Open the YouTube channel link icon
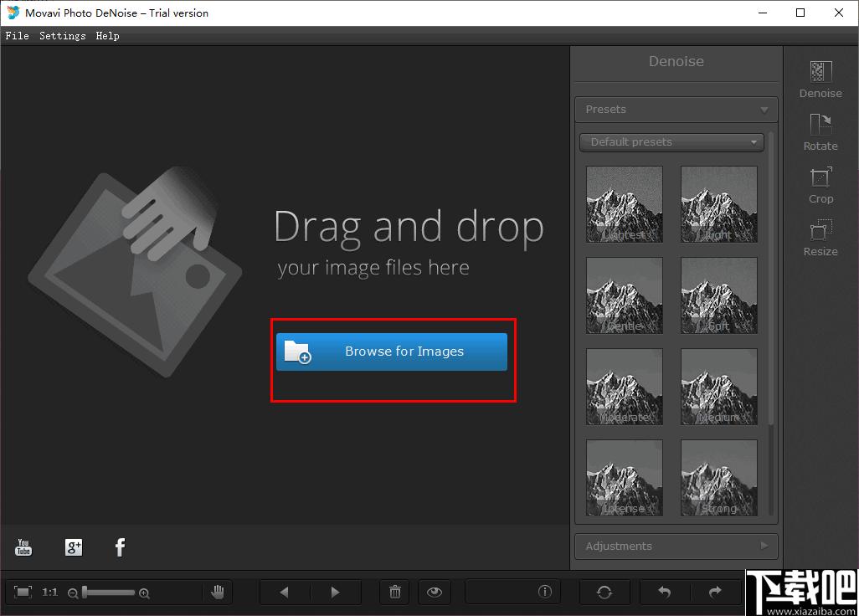Viewport: 859px width, 616px height. (x=23, y=547)
